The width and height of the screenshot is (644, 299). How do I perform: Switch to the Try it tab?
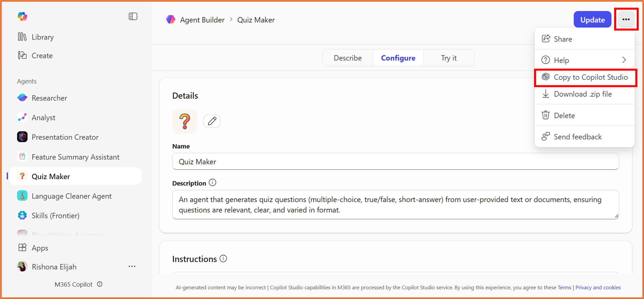[449, 58]
